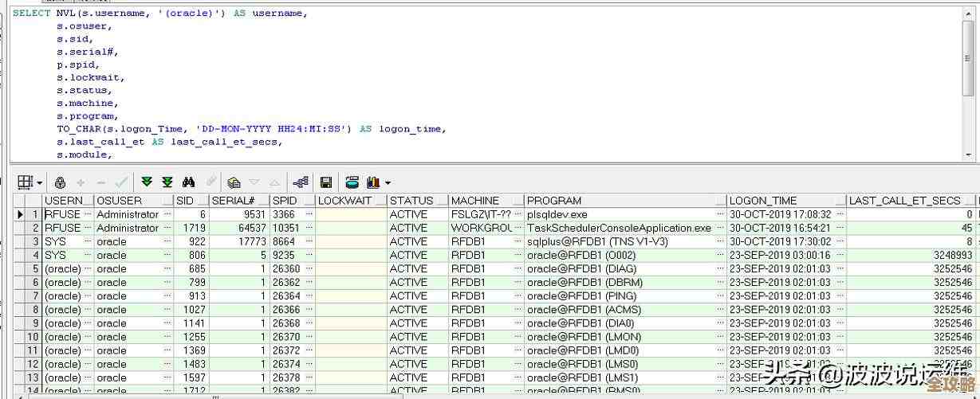Open the ellipsis on plsqldev.exe cell
The width and height of the screenshot is (980, 399).
coord(720,214)
